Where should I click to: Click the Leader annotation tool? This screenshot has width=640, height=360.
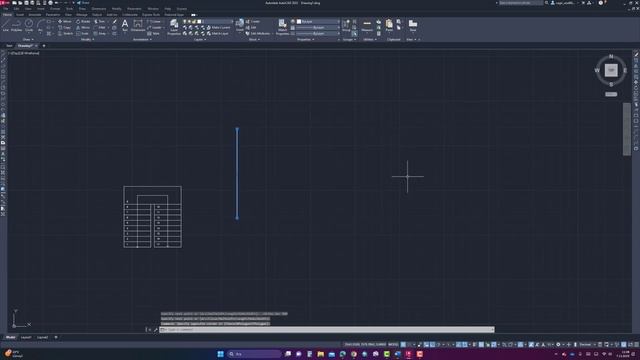coord(154,27)
